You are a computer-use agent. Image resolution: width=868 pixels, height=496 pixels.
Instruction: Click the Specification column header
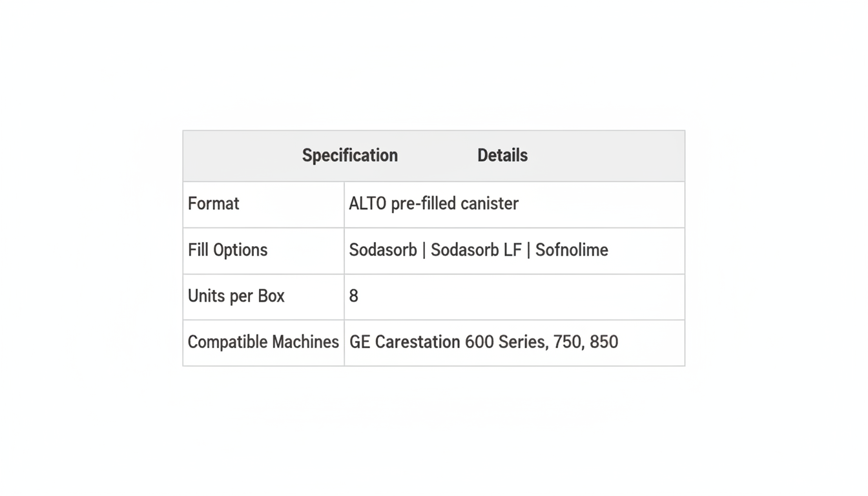349,156
